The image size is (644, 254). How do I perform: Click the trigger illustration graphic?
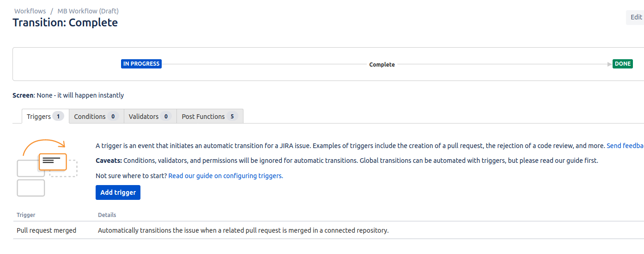tap(47, 167)
